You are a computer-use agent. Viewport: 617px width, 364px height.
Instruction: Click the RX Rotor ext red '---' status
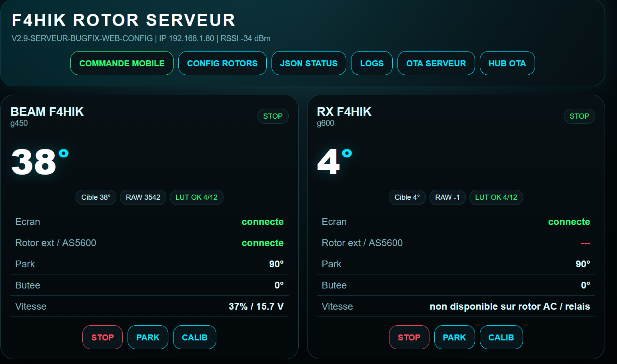585,243
